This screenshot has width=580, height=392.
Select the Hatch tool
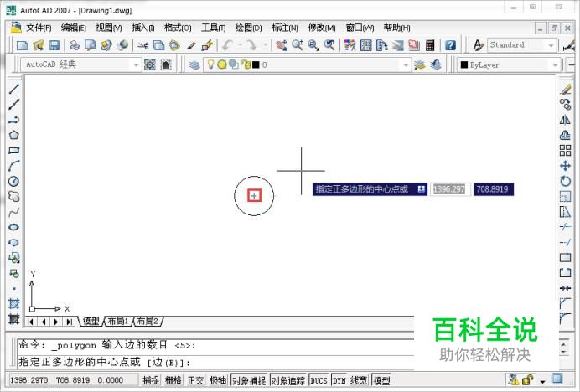coord(13,303)
